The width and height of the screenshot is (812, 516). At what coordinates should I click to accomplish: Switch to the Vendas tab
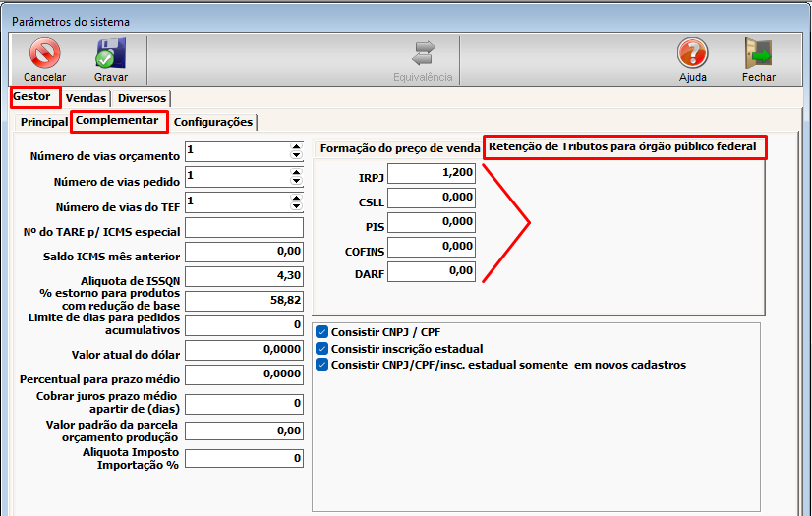[x=86, y=98]
